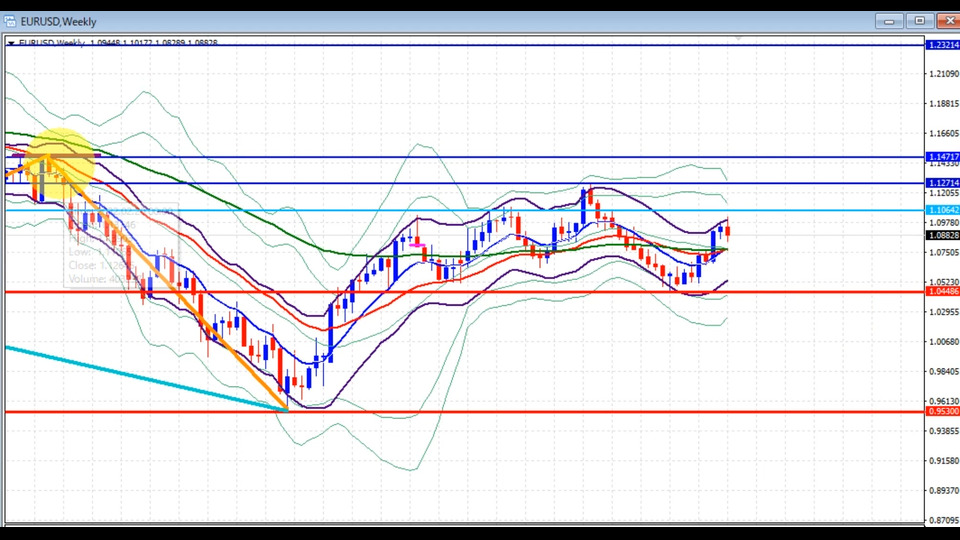Minimize the EURUSD Weekly chart window
960x540 pixels.
point(889,21)
